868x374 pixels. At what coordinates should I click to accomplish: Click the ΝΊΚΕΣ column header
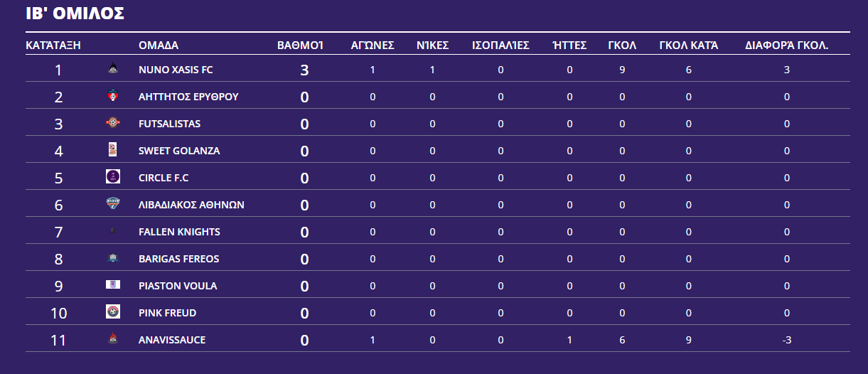click(432, 46)
